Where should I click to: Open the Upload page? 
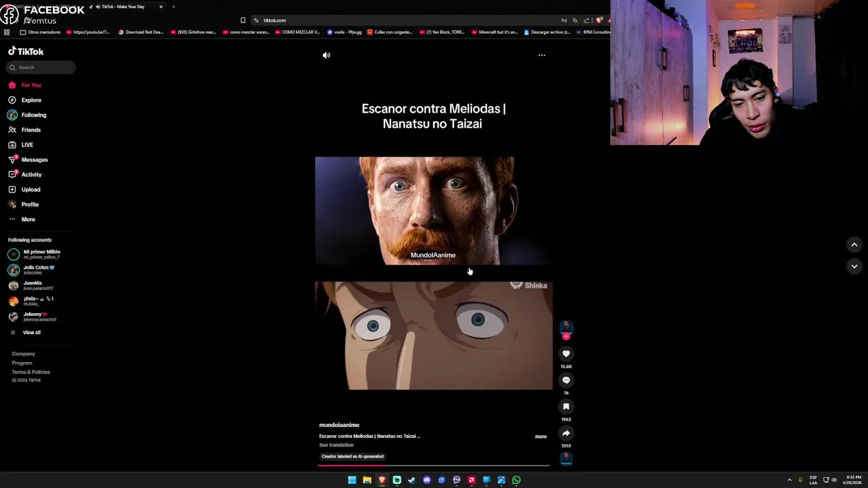point(24,190)
